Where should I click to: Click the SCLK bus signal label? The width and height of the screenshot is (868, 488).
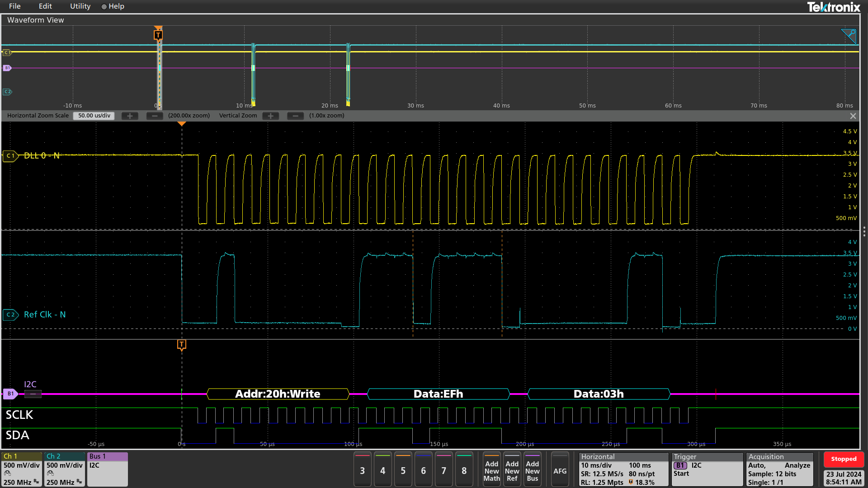tap(19, 415)
